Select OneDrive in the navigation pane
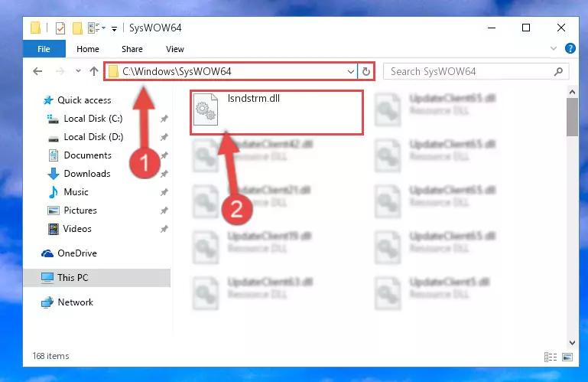 77,253
